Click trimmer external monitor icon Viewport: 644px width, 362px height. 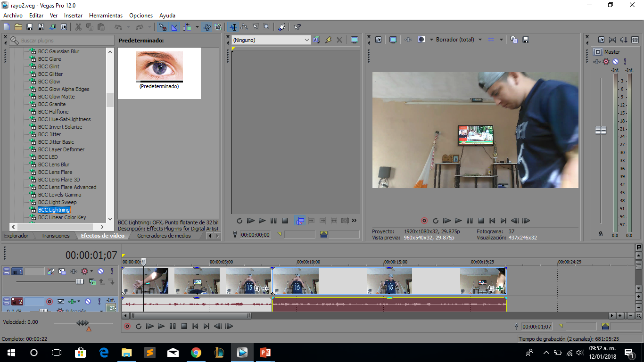click(x=355, y=40)
